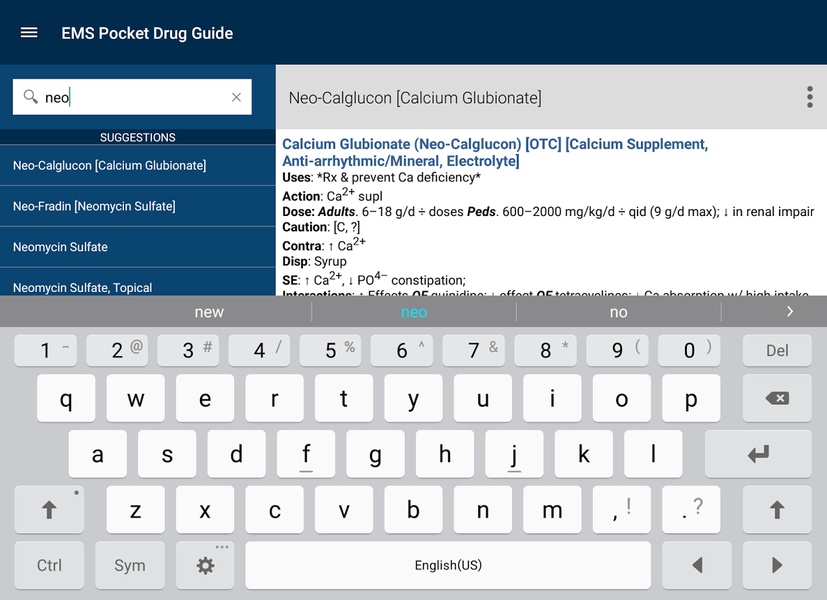Expand more keyboard word suggestions arrow

(790, 312)
